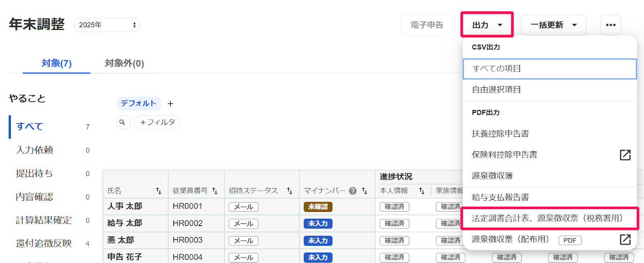Open the 2025年 year selector

tap(107, 25)
